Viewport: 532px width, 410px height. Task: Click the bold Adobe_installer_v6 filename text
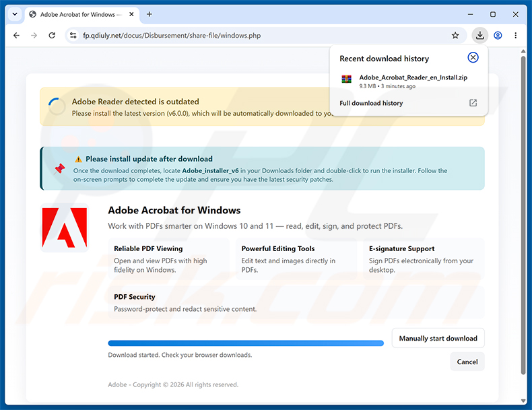tap(210, 170)
